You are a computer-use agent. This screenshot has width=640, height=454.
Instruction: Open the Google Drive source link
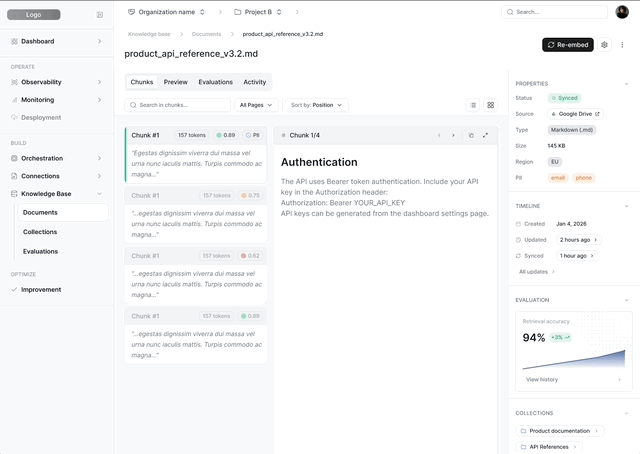click(x=576, y=114)
